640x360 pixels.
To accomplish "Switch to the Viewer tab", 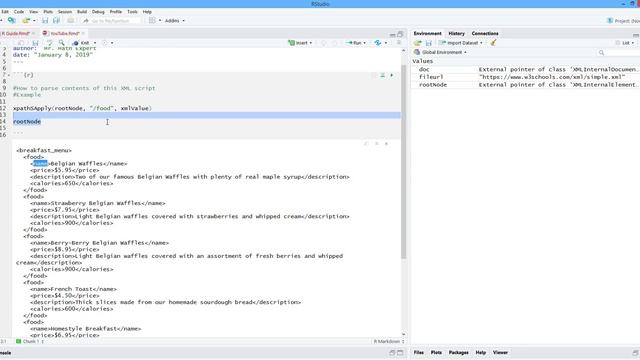I will tap(500, 352).
